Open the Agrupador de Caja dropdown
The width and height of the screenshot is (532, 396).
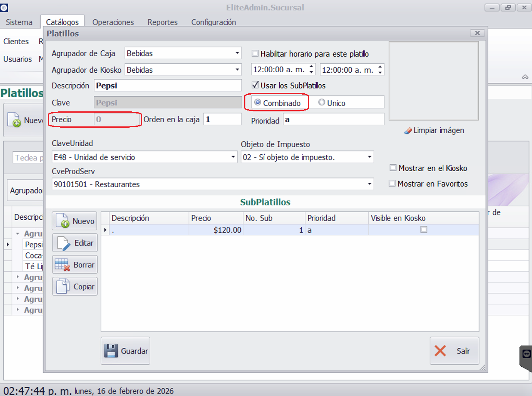pos(237,53)
